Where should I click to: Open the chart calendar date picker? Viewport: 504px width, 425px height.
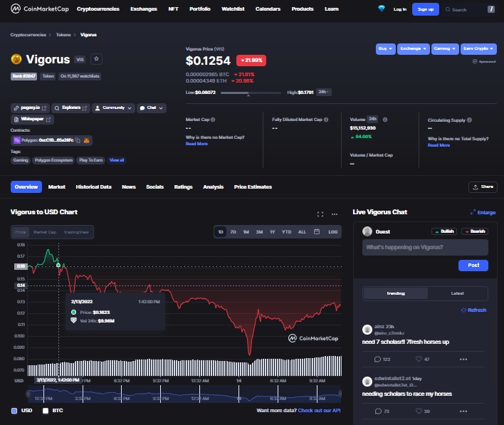point(317,231)
